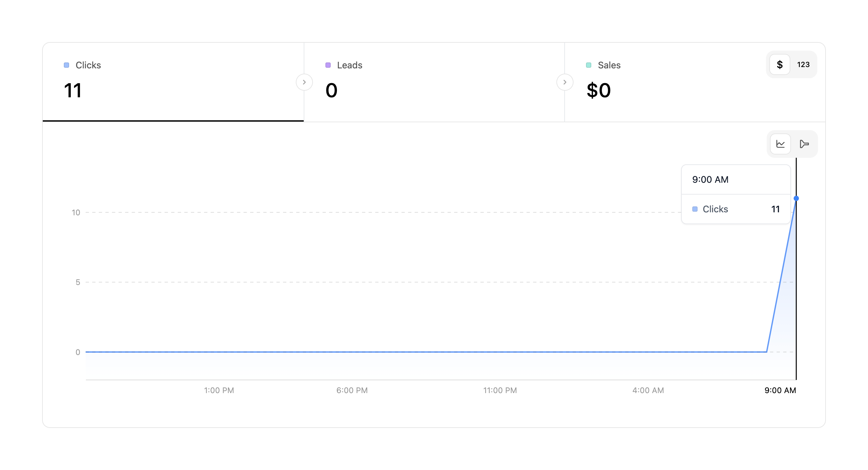Switch to the line chart view
Screen dimensions: 868x470
click(x=780, y=144)
